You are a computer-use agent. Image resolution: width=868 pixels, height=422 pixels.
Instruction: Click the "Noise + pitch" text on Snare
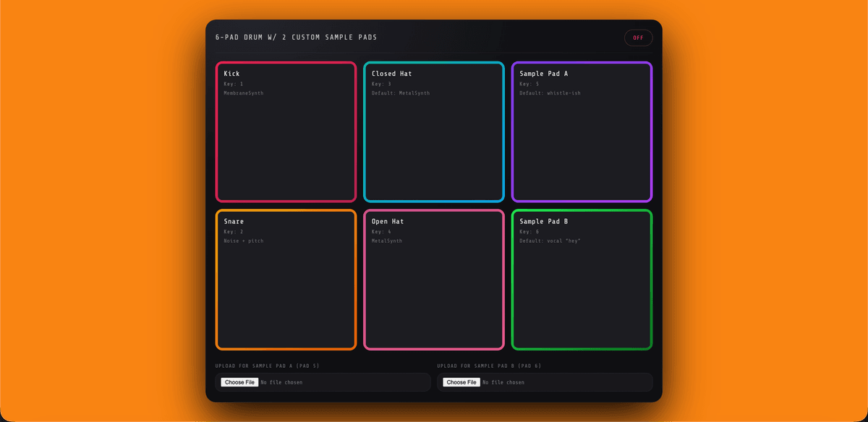[244, 241]
